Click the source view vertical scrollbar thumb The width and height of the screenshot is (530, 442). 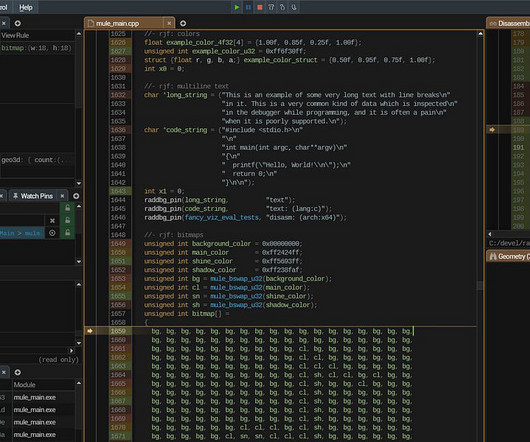tap(480, 286)
